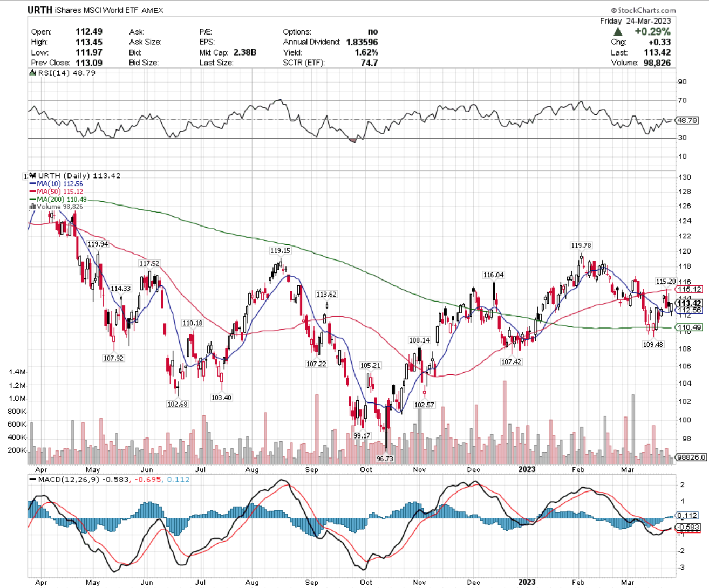Image resolution: width=709 pixels, height=588 pixels.
Task: Click the marker icon before RSI(14) label
Action: coord(32,72)
